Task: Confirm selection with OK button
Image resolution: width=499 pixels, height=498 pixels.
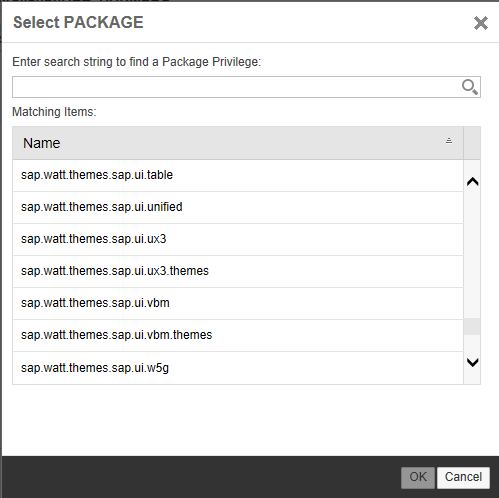Action: point(418,477)
